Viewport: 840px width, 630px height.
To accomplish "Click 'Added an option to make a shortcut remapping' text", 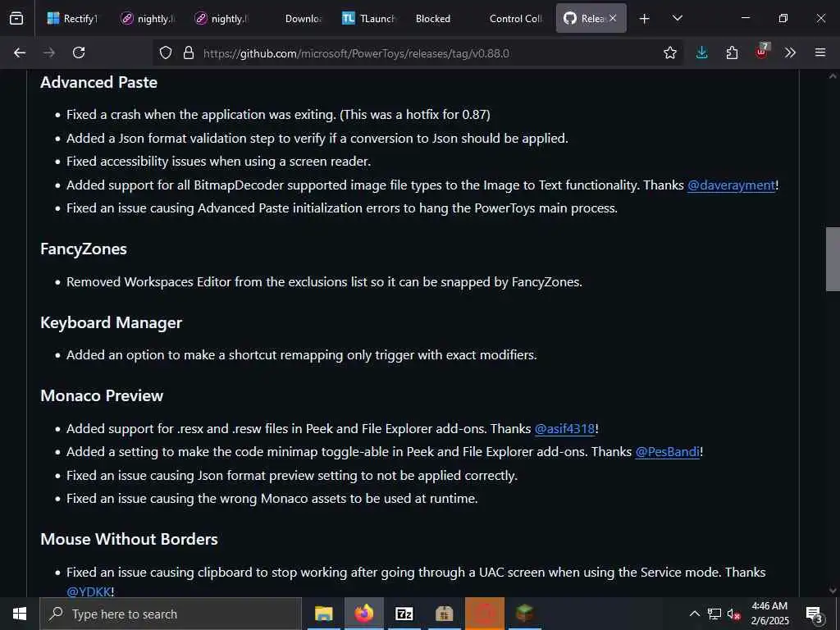I will 302,354.
